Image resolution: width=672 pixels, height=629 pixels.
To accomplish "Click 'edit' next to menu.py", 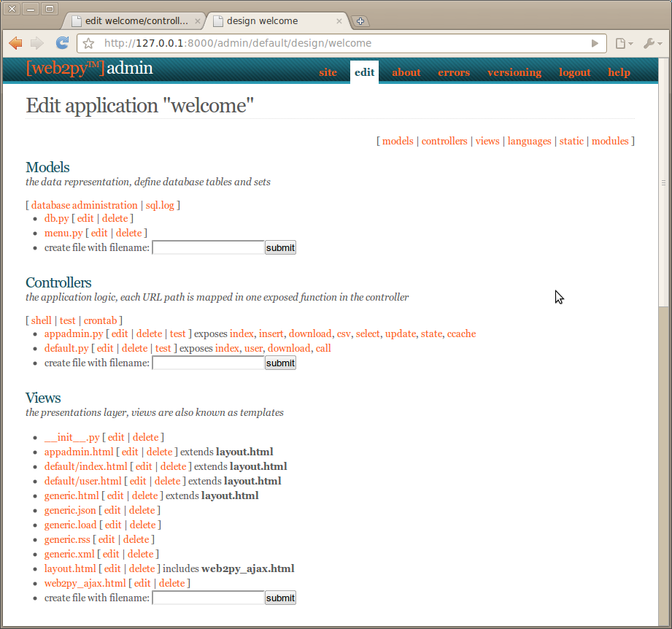I will (x=99, y=233).
